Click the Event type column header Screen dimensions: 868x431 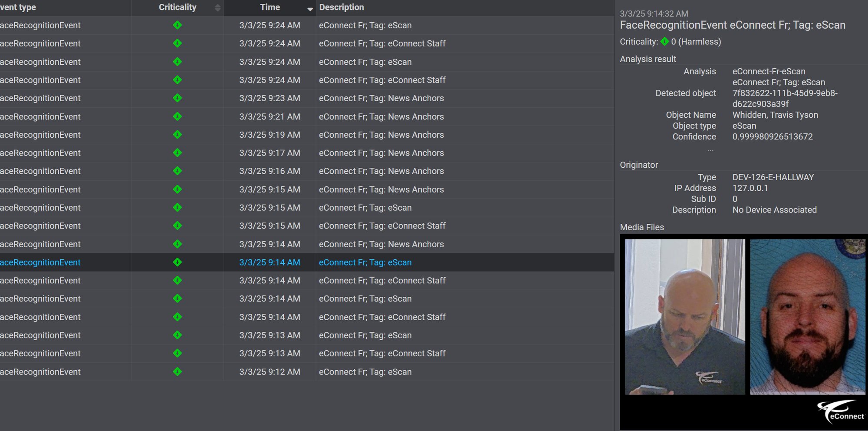coord(18,7)
